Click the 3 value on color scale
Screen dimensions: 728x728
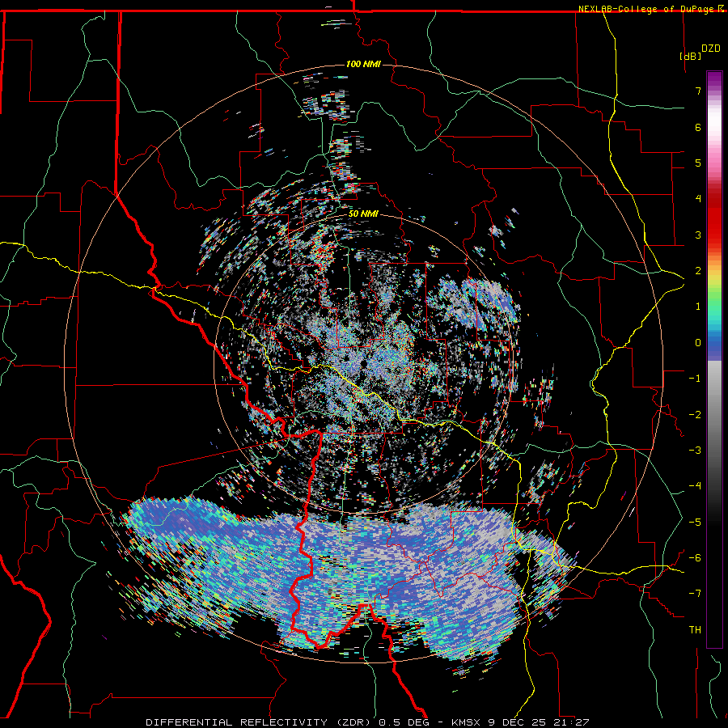(x=698, y=235)
